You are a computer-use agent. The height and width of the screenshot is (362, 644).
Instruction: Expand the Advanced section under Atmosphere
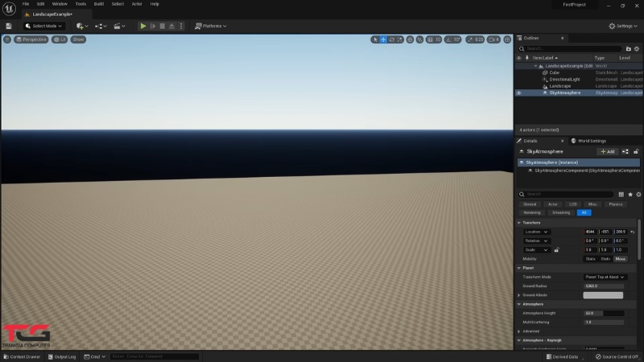tap(519, 331)
